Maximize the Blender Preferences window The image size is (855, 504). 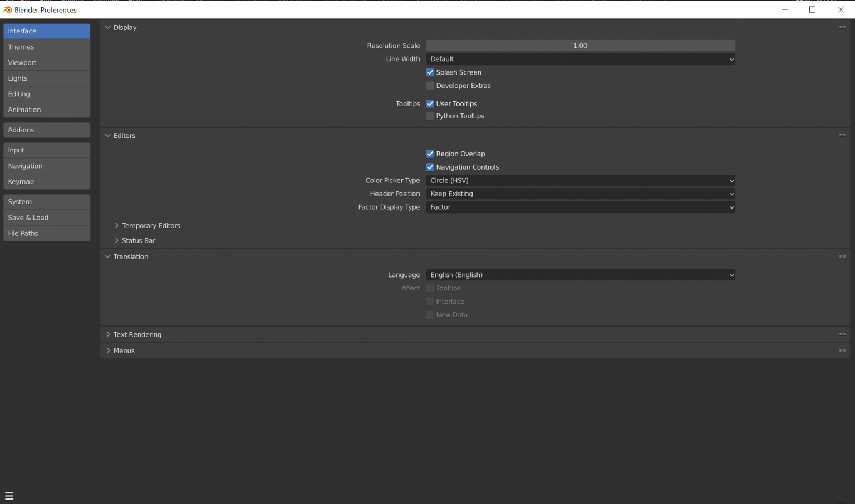[x=812, y=9]
